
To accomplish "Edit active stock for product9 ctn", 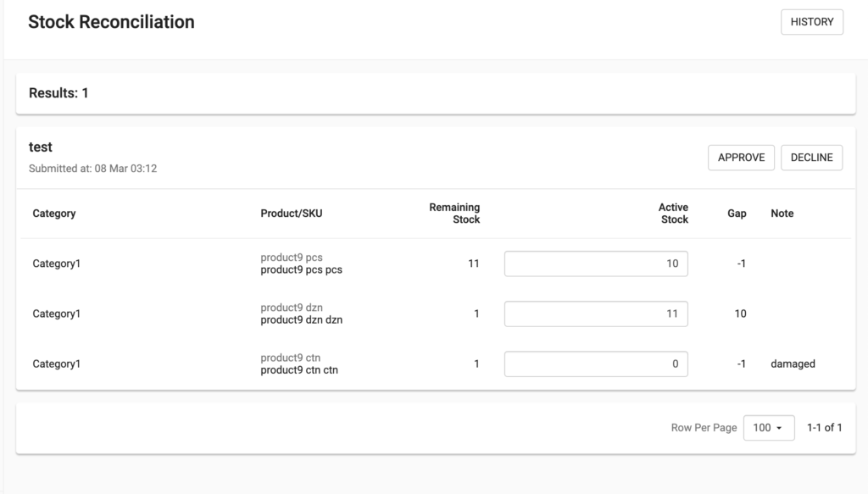I will click(x=596, y=364).
